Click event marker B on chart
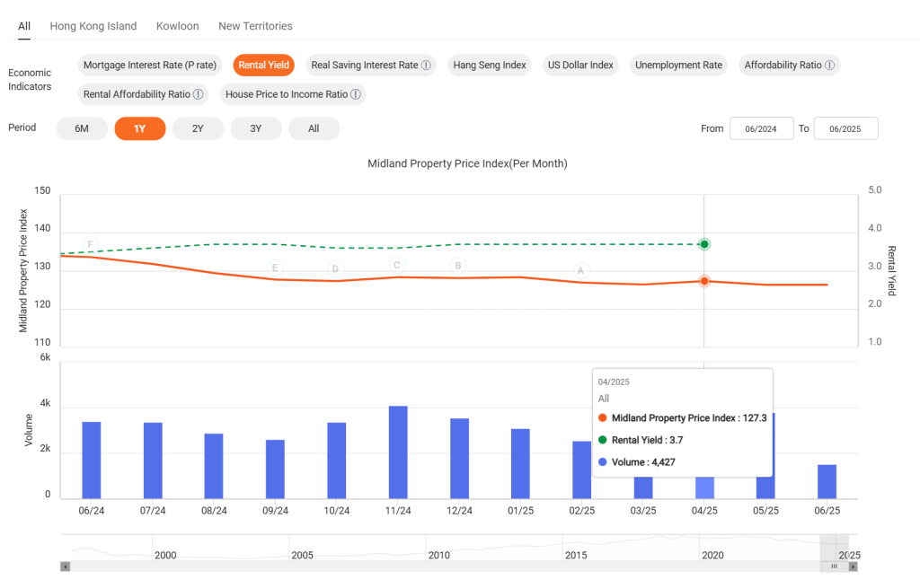Image resolution: width=920 pixels, height=588 pixels. [x=457, y=266]
